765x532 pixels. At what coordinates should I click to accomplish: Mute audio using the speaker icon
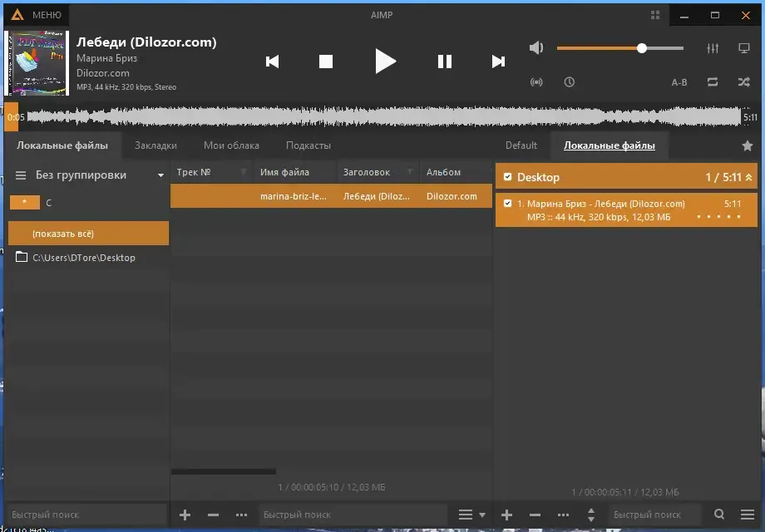coord(536,48)
